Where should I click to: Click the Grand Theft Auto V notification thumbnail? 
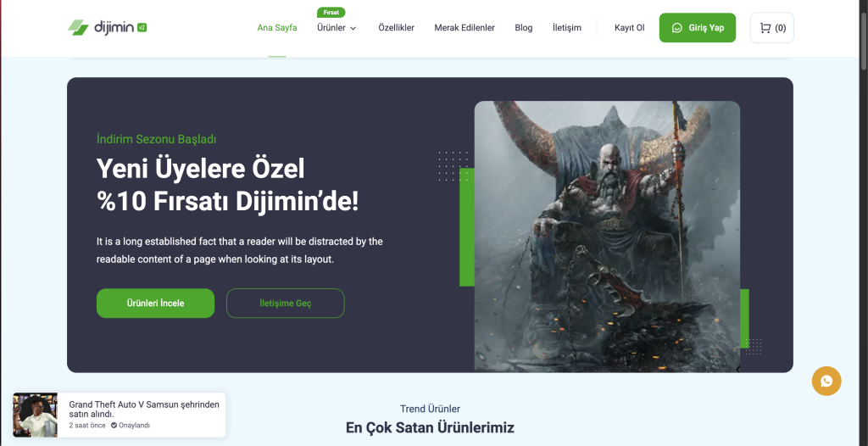[35, 415]
